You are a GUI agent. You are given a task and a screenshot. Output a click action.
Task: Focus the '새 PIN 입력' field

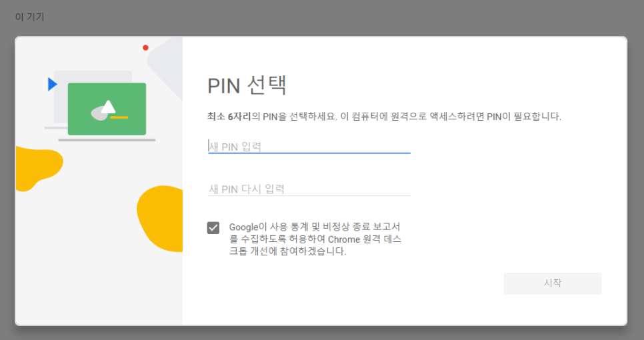coord(309,146)
